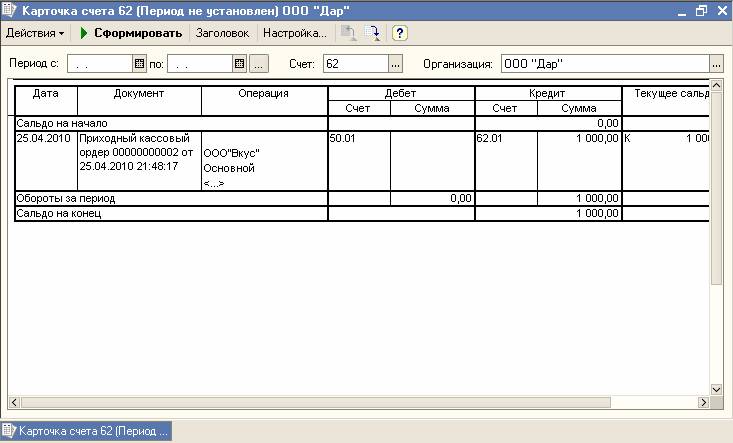Click the Дебет column header
This screenshot has height=443, width=733.
(401, 93)
